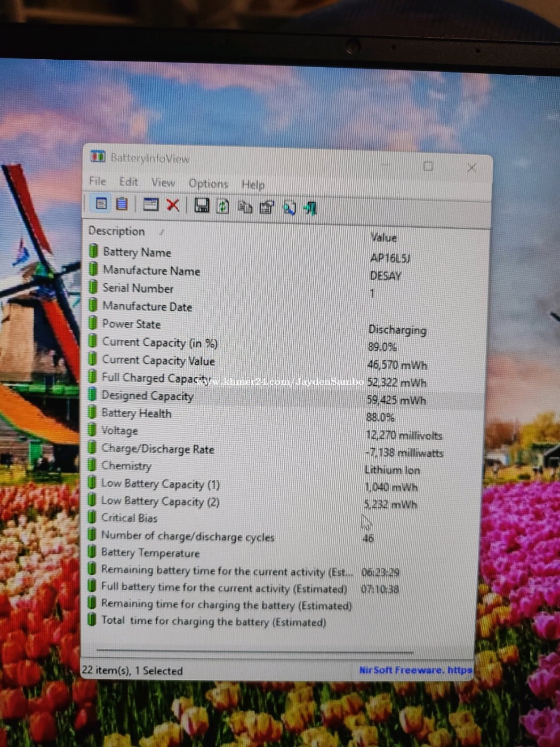Open the NirSoft Freeware link in status bar
Image resolution: width=560 pixels, height=747 pixels.
[x=415, y=670]
